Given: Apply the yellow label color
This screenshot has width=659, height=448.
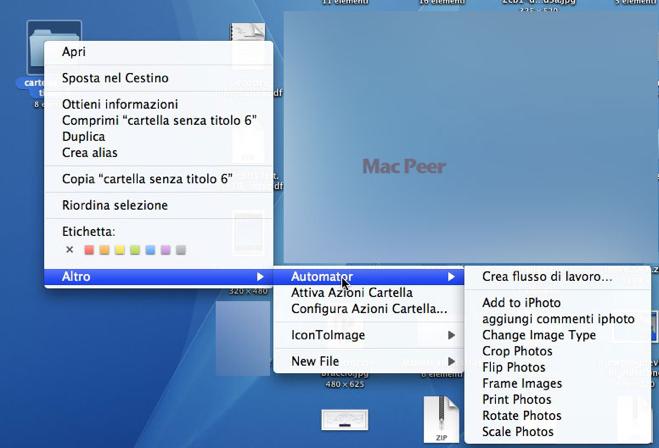Looking at the screenshot, I should click(120, 250).
